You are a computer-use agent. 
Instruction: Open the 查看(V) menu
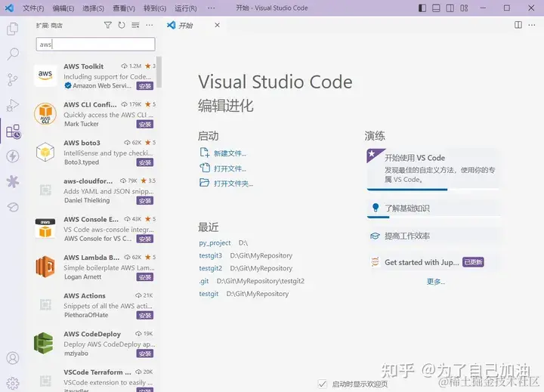(x=124, y=8)
